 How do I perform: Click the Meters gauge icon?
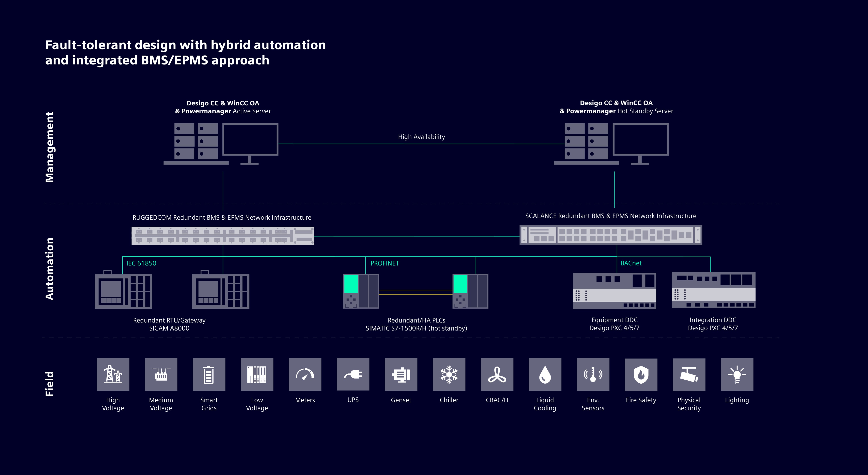click(x=305, y=374)
